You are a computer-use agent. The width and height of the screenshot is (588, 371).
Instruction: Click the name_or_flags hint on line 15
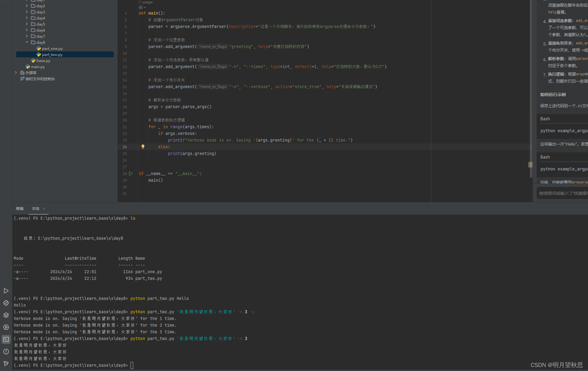pyautogui.click(x=213, y=87)
